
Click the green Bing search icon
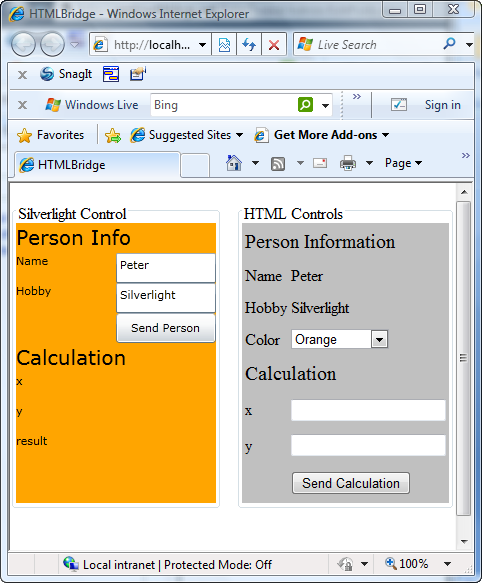pyautogui.click(x=305, y=104)
